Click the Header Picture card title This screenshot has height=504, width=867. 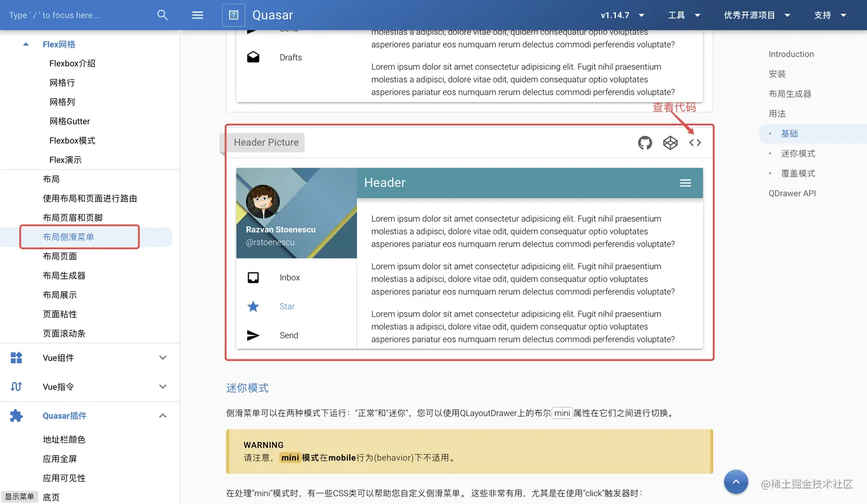[x=266, y=142]
